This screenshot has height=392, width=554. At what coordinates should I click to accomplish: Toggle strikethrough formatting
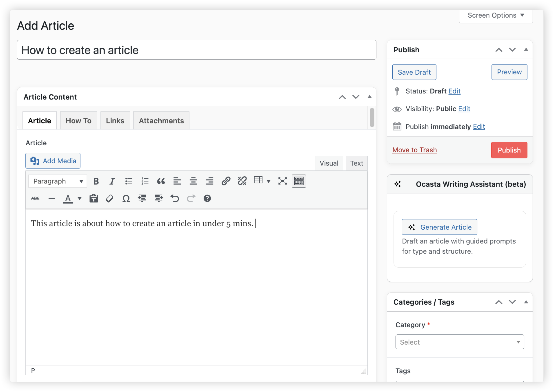(35, 198)
